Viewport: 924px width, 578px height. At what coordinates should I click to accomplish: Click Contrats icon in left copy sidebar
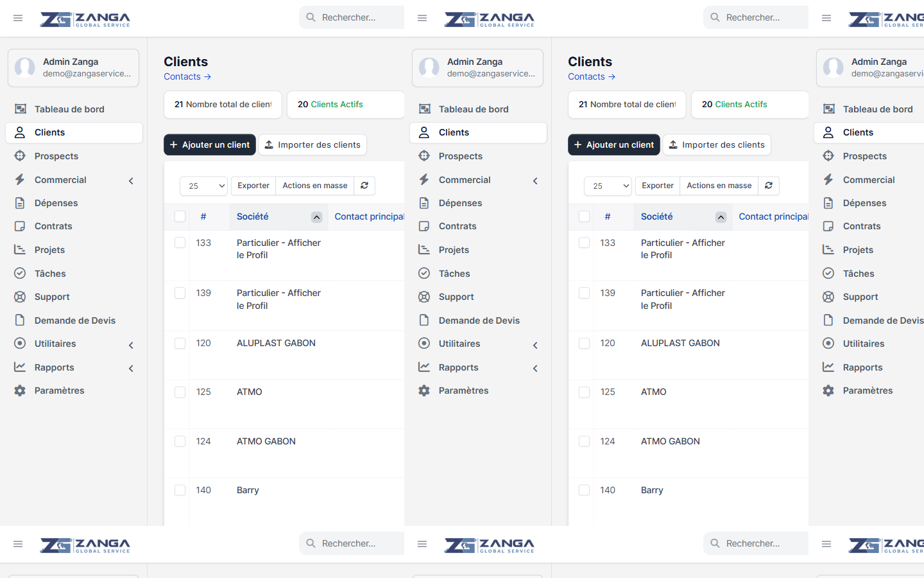[20, 226]
